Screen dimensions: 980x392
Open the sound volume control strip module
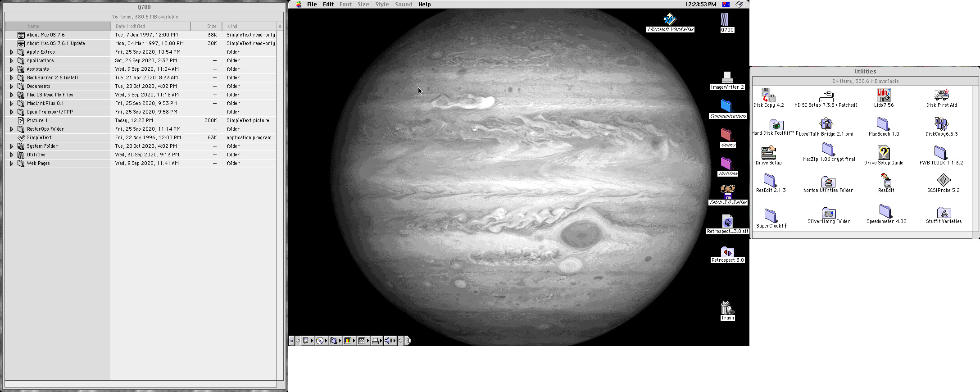388,341
